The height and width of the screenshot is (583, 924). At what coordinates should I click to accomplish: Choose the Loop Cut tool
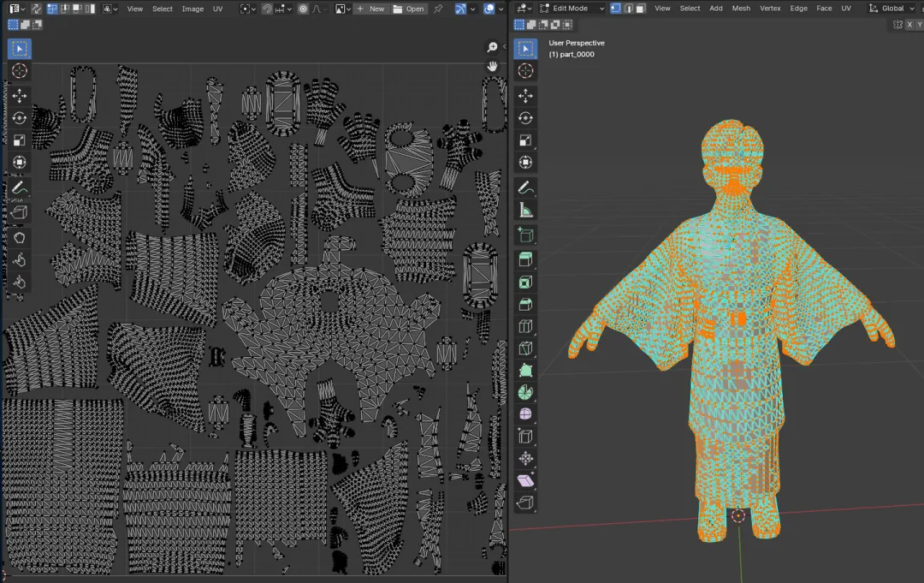(525, 326)
